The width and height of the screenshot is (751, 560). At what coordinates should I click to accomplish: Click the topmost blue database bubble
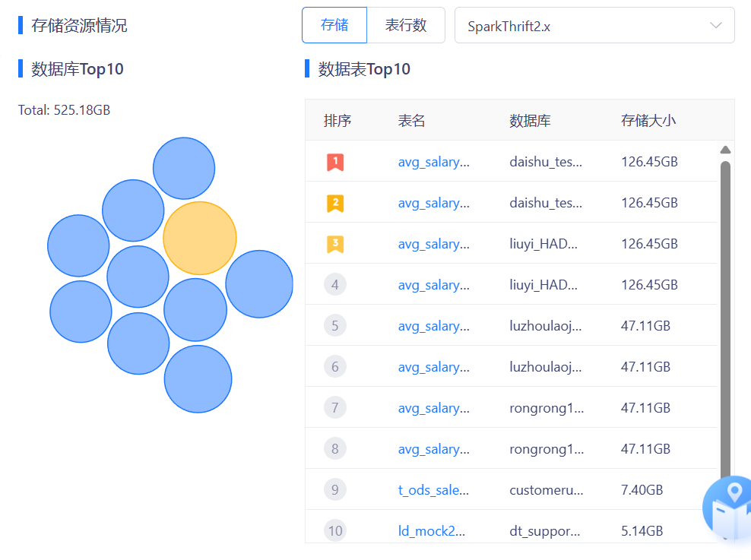(x=184, y=168)
